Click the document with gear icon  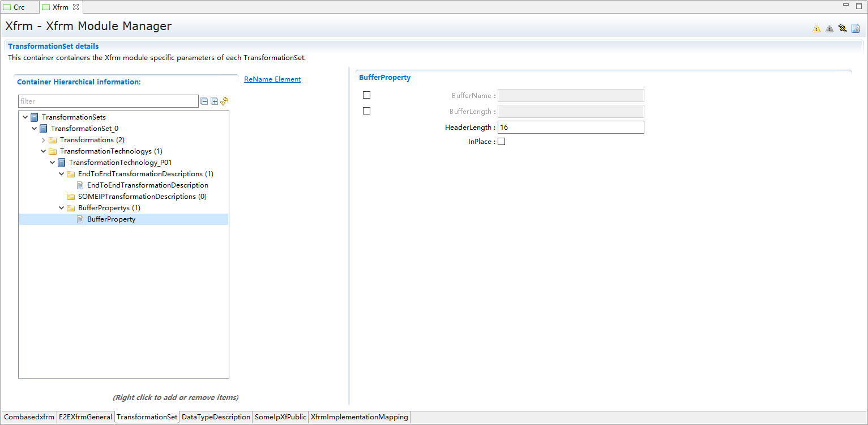pos(856,29)
